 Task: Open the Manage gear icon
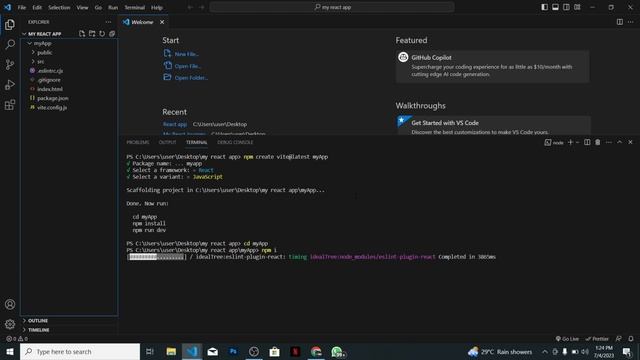point(10,324)
